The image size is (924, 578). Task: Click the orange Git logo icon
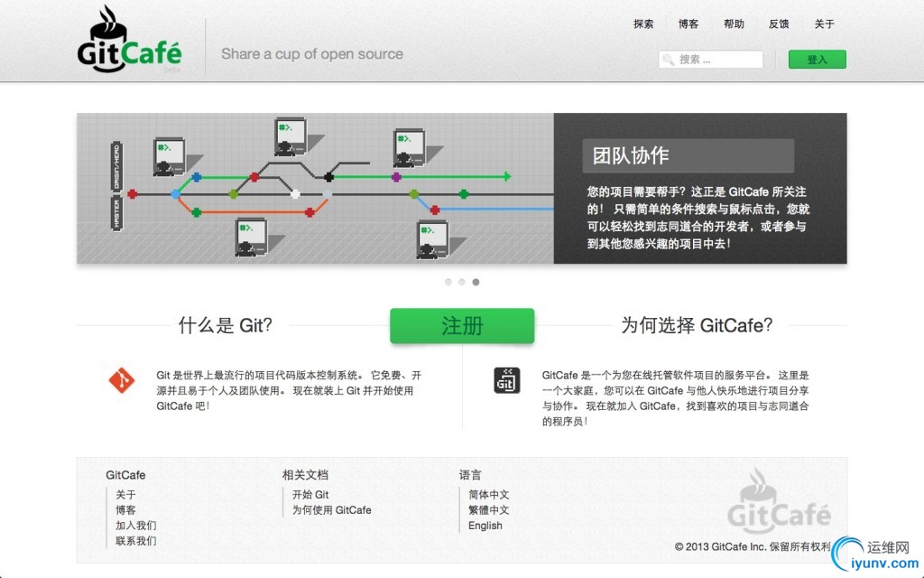click(122, 380)
